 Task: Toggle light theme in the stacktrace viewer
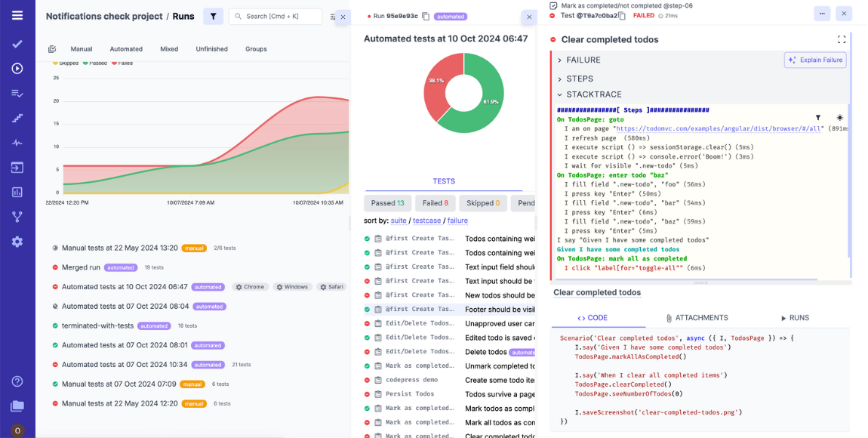838,117
